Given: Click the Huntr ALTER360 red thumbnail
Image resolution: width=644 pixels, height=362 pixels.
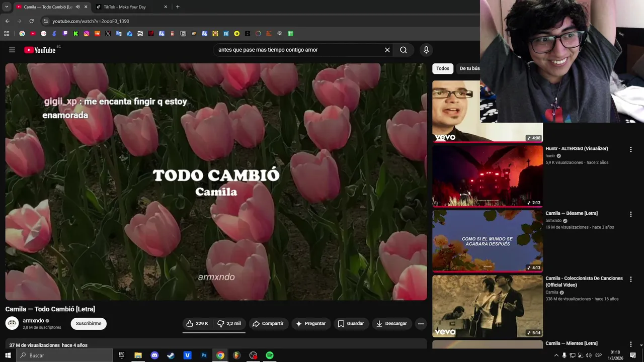Looking at the screenshot, I should point(488,176).
